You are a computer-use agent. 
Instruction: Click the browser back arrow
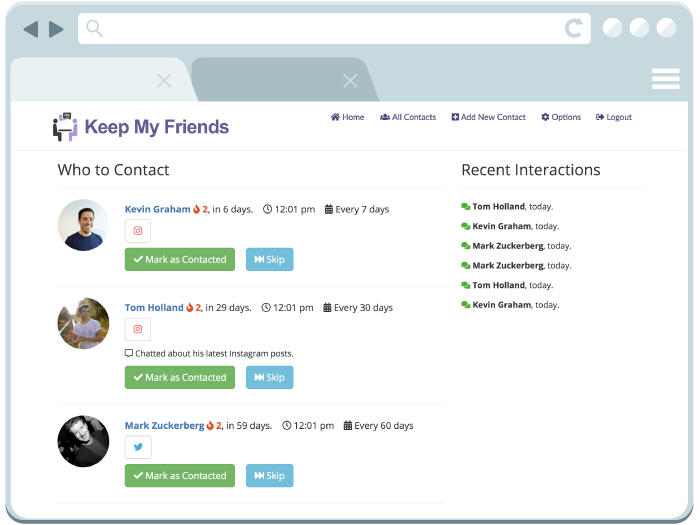pos(31,29)
